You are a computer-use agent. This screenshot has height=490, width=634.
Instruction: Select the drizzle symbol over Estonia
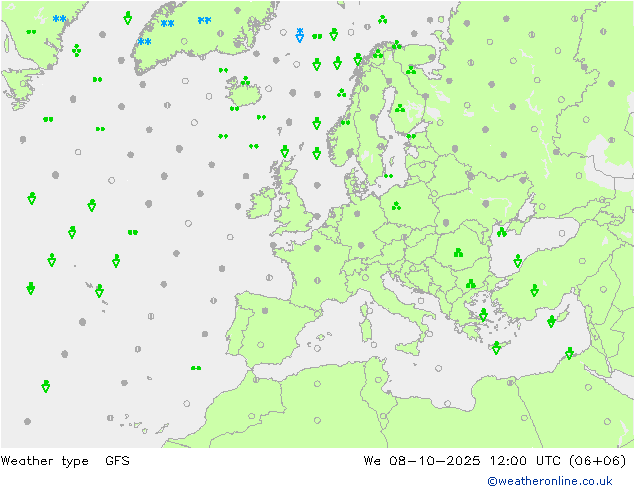pyautogui.click(x=411, y=136)
